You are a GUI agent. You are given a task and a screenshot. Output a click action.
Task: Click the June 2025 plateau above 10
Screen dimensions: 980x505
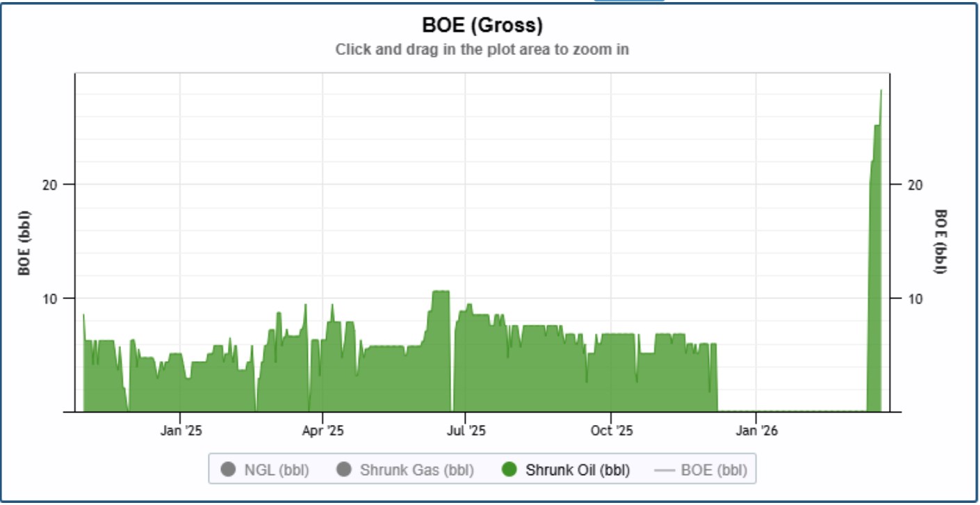coord(441,292)
